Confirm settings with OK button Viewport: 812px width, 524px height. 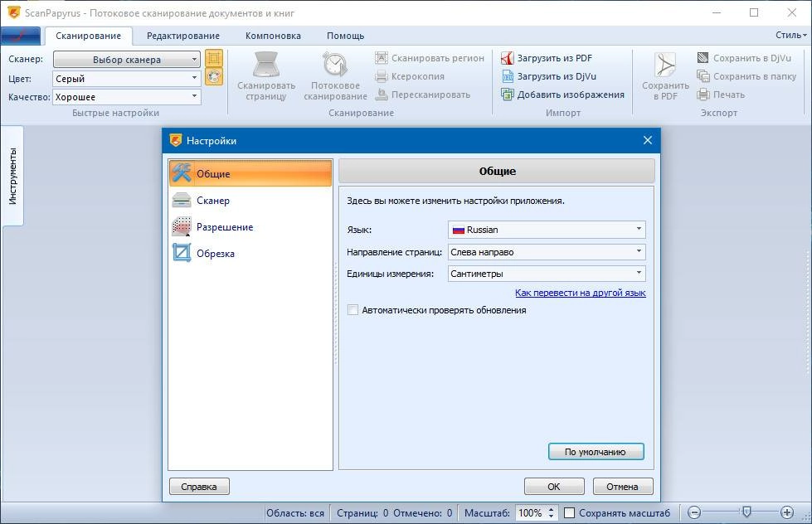(554, 486)
